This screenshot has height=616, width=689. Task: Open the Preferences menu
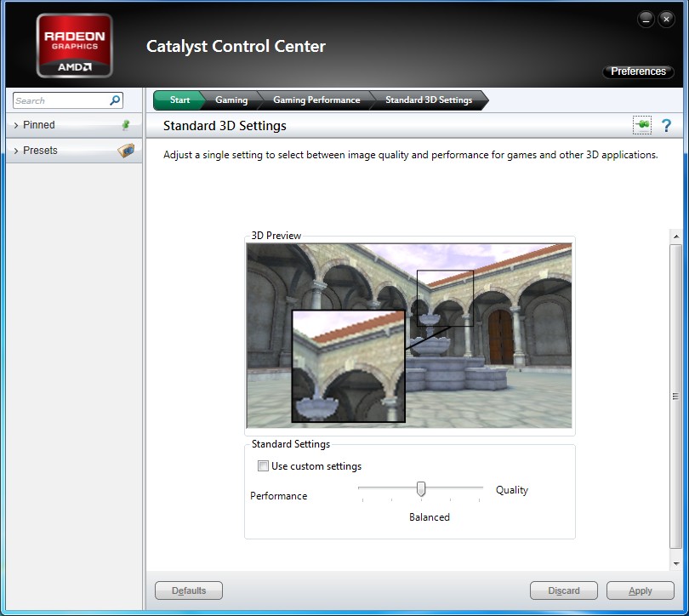[x=638, y=71]
